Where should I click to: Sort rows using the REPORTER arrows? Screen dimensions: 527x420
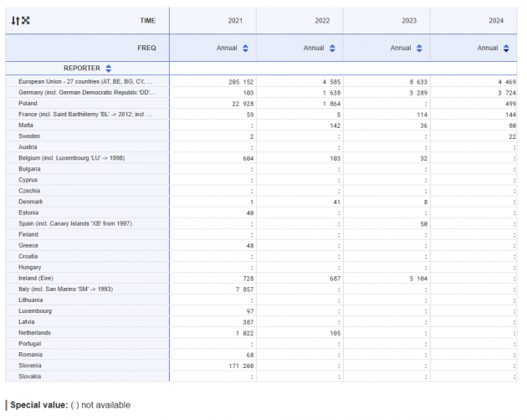108,69
